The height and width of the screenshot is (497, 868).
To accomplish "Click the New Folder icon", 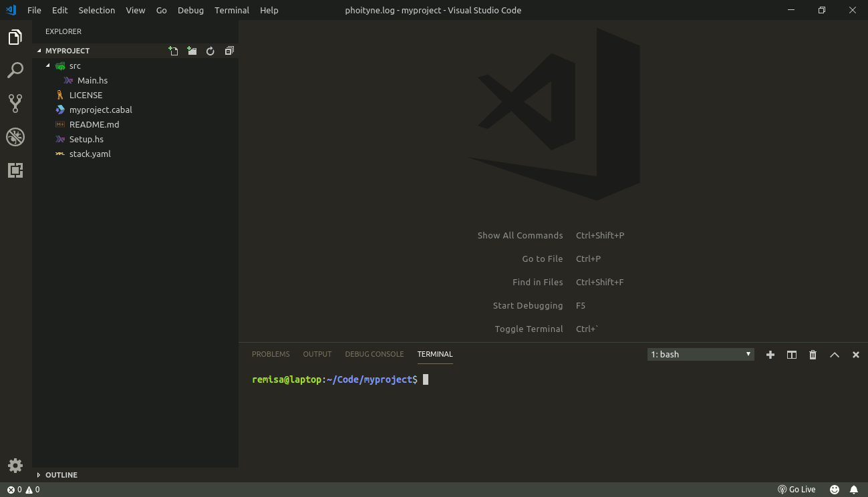I will coord(192,50).
